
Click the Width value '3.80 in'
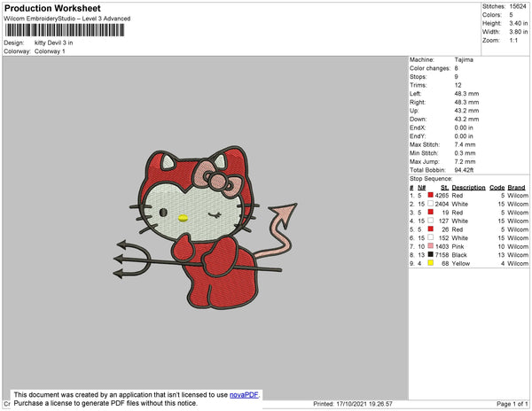pyautogui.click(x=519, y=32)
